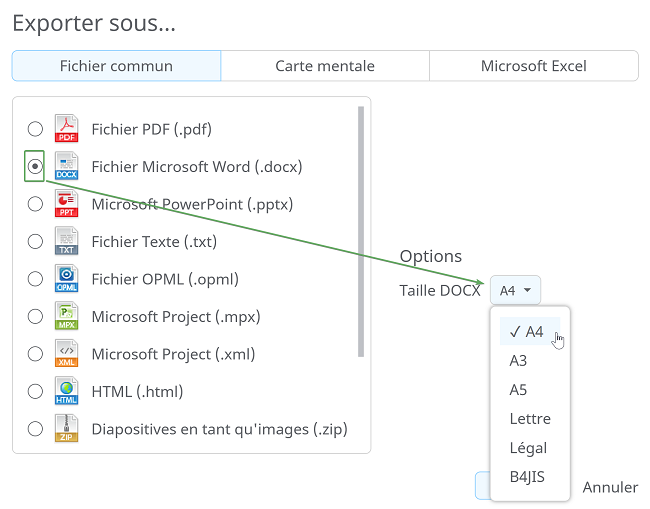The image size is (650, 509).
Task: Click the PDF file icon
Action: [66, 128]
